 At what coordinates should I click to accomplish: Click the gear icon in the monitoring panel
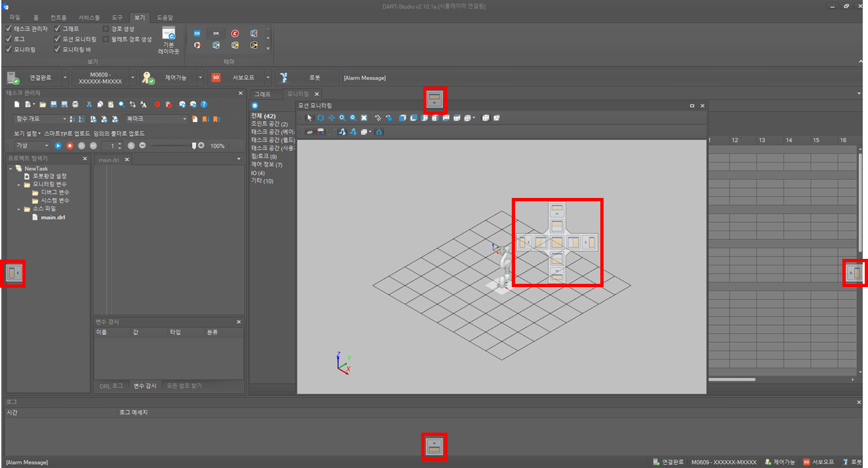tap(255, 106)
